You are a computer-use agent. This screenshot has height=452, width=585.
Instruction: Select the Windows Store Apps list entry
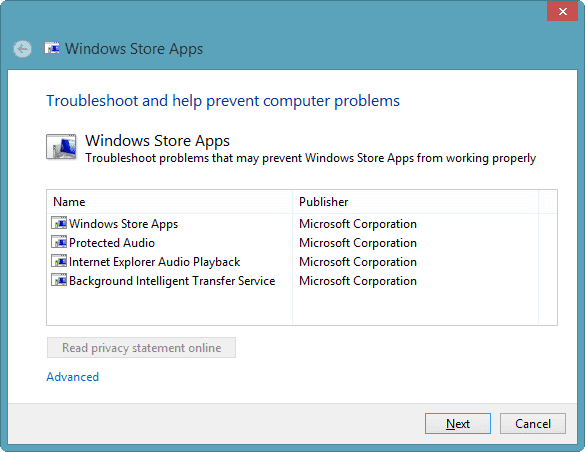click(x=123, y=224)
